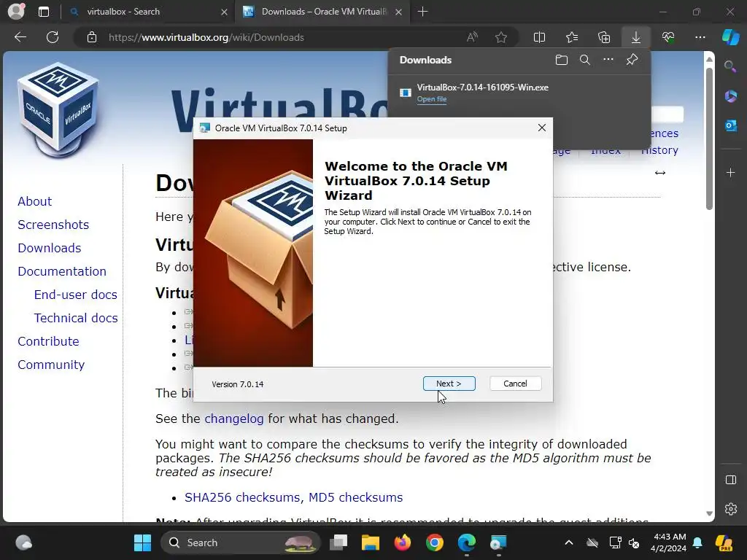Select the Downloads – Oracle VM VirtualBox tab
747x560 pixels.
[324, 12]
